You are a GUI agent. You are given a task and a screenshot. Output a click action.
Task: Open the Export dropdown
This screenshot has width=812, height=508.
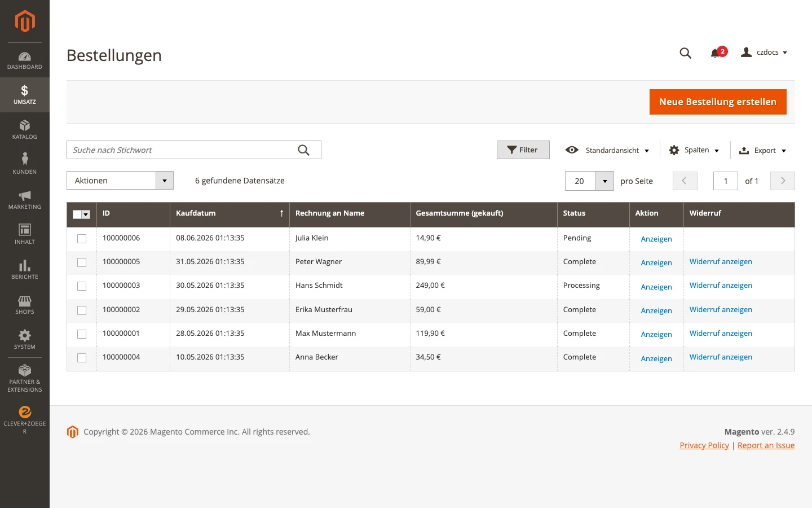(x=762, y=150)
